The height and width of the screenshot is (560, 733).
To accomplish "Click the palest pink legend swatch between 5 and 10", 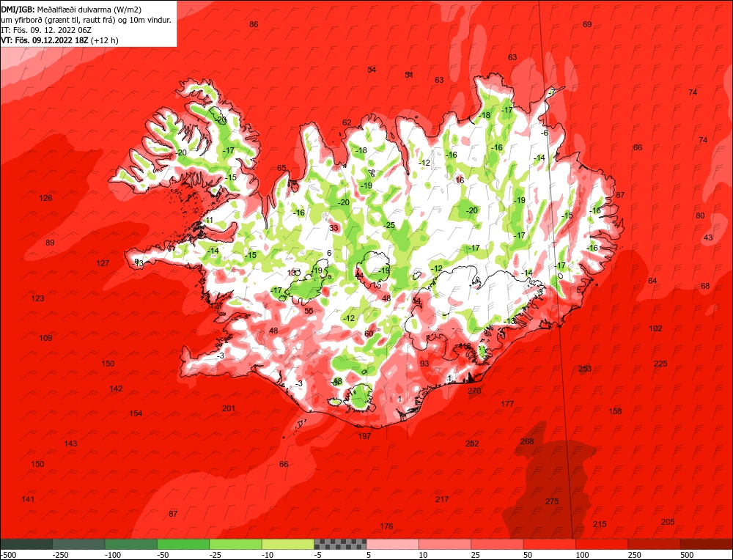I will tap(393, 544).
